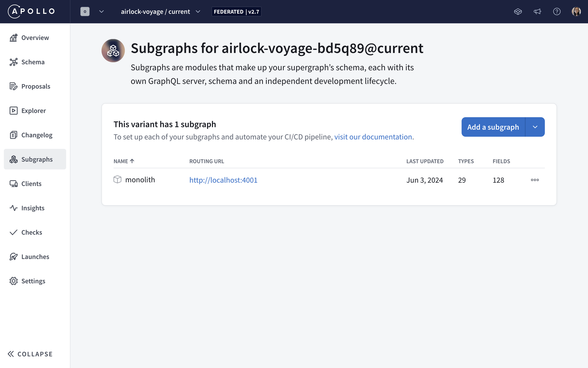View the Changelog page
This screenshot has width=588, height=368.
(37, 135)
